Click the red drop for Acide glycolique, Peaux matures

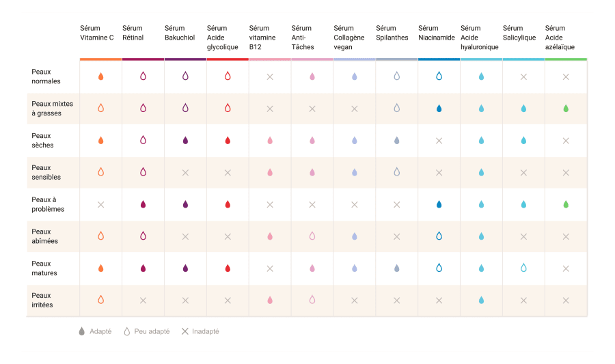[x=228, y=268]
